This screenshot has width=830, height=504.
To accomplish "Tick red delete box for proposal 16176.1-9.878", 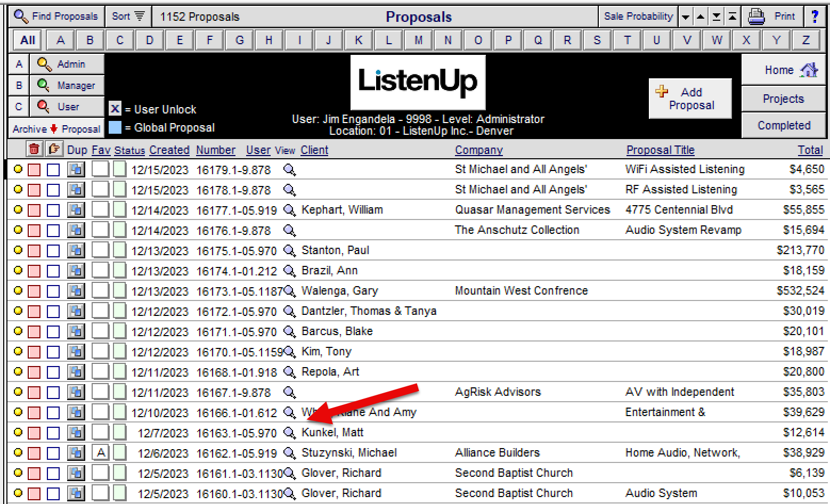I will pyautogui.click(x=34, y=231).
